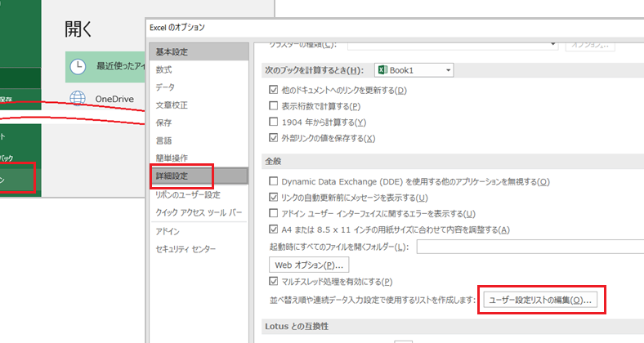Toggle リンクの自動更新前にメッセージを表示する
The image size is (644, 343).
point(274,198)
